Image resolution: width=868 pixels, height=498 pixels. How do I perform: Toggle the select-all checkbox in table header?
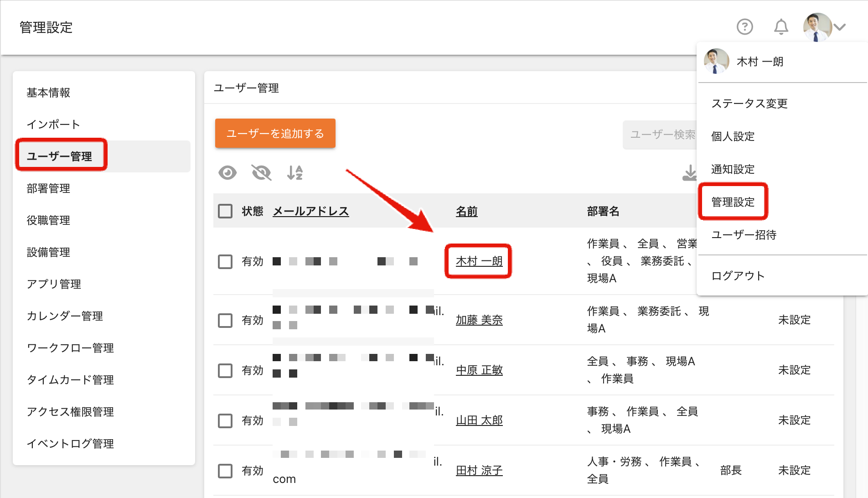(225, 211)
